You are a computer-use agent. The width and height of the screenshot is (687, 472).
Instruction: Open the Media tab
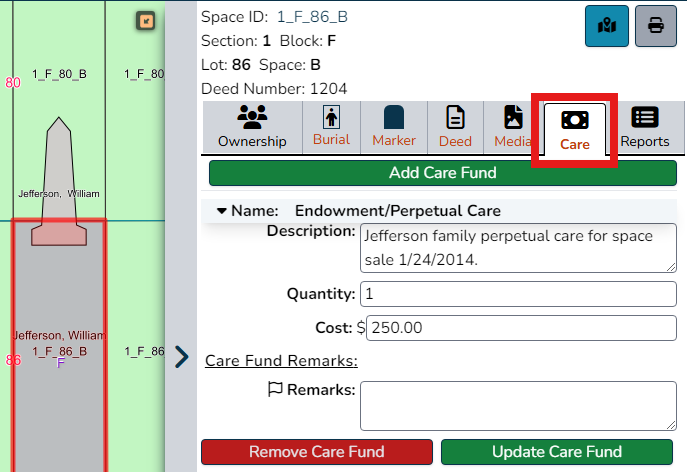[x=513, y=127]
